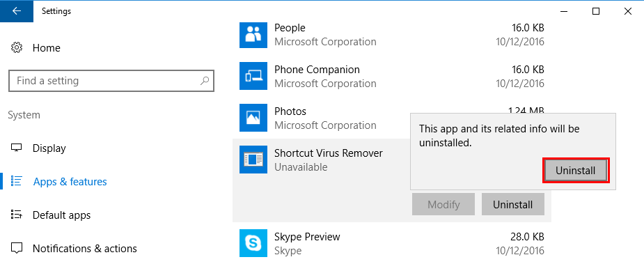
Task: Click the 10/12/2016 date for Phone Companion
Action: tap(520, 84)
